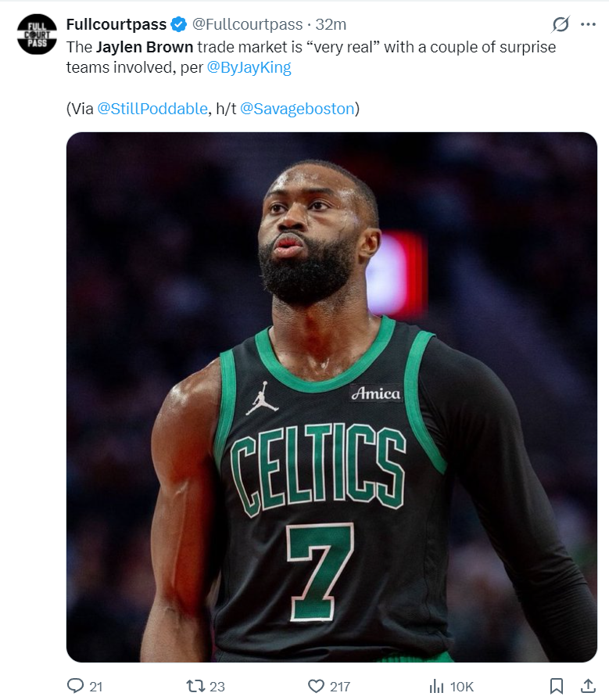This screenshot has height=700, width=609.
Task: Open the reply icon with 21 comments
Action: (75, 686)
